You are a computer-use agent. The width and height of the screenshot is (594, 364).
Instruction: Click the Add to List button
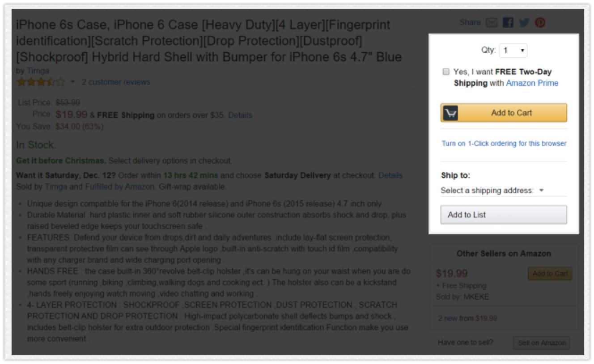point(503,215)
